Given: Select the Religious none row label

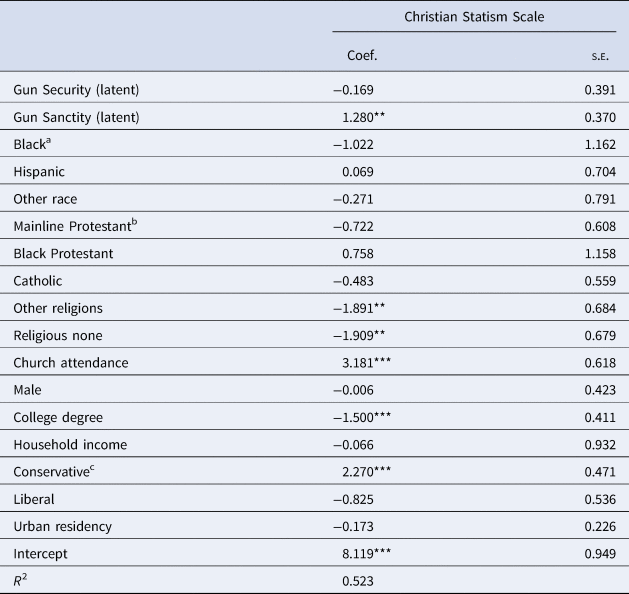Looking at the screenshot, I should coord(58,306).
